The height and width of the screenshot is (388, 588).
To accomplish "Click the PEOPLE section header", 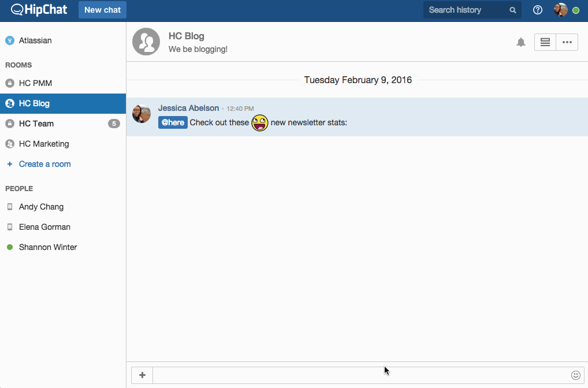I will pos(19,189).
